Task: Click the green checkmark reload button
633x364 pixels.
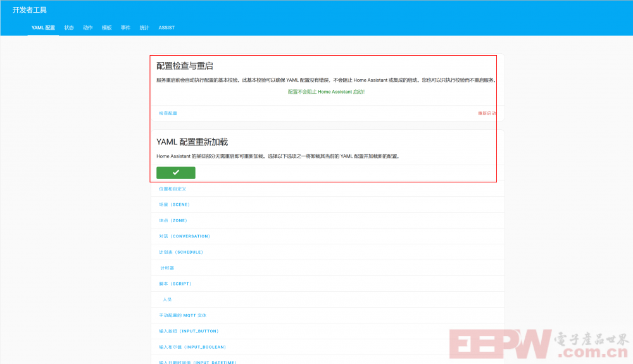Action: (x=175, y=173)
